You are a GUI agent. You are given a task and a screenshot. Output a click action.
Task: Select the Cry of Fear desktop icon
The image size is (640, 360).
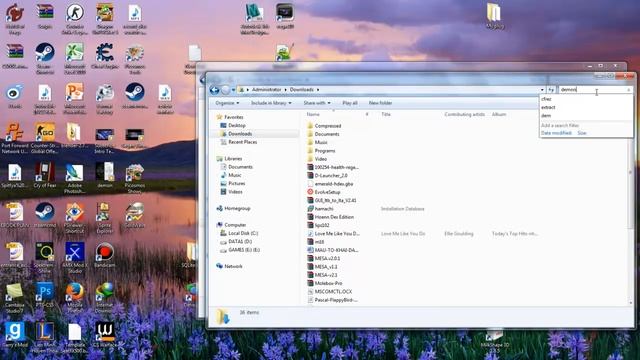click(44, 175)
